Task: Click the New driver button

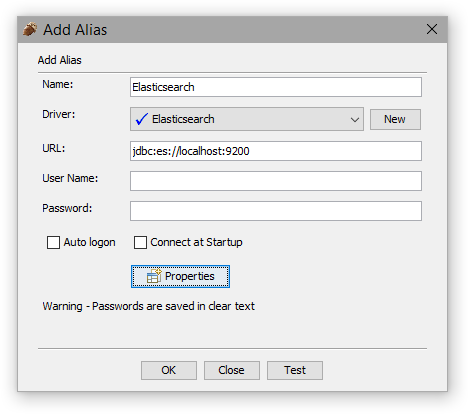Action: coord(395,119)
